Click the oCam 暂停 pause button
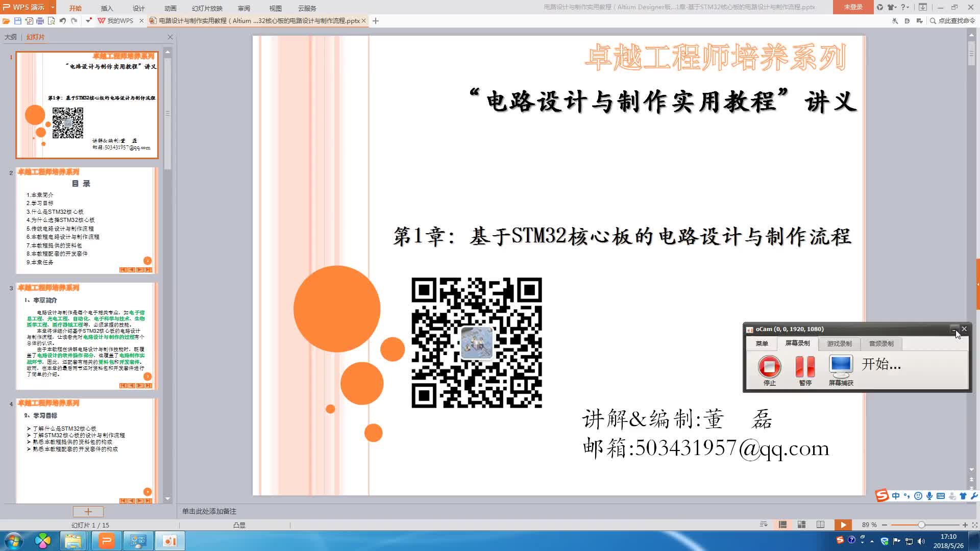The image size is (980, 551). 805,370
